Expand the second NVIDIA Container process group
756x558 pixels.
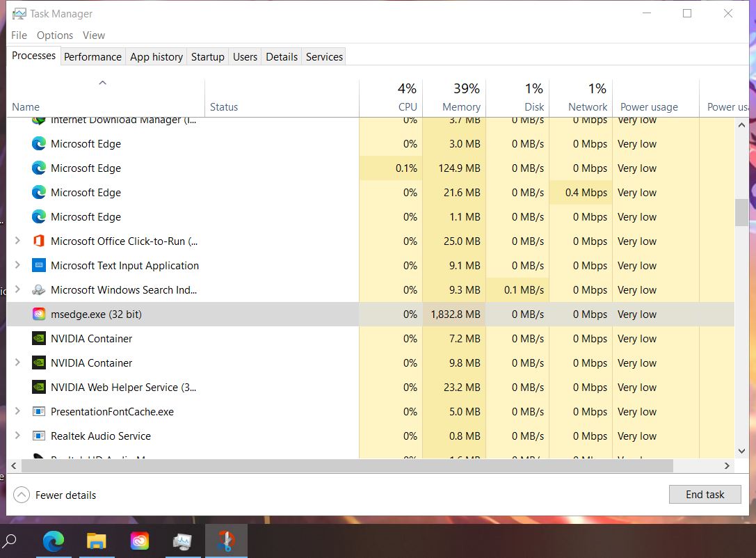pos(17,363)
